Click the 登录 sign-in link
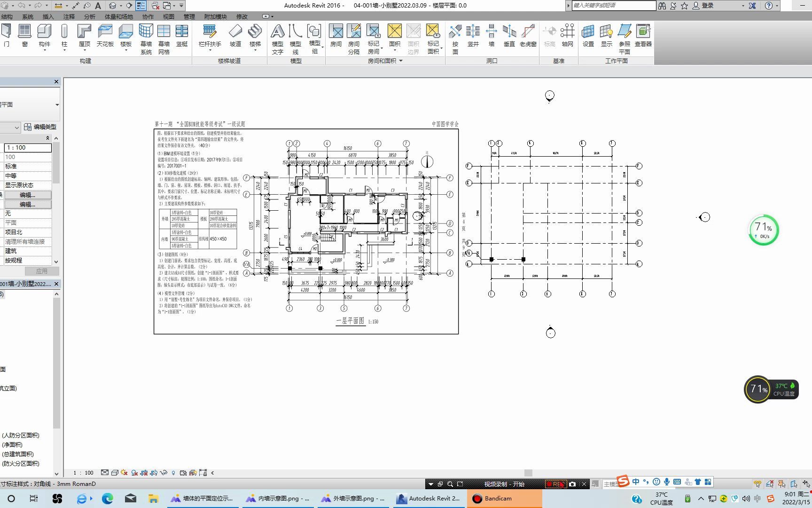The width and height of the screenshot is (812, 508). (708, 6)
